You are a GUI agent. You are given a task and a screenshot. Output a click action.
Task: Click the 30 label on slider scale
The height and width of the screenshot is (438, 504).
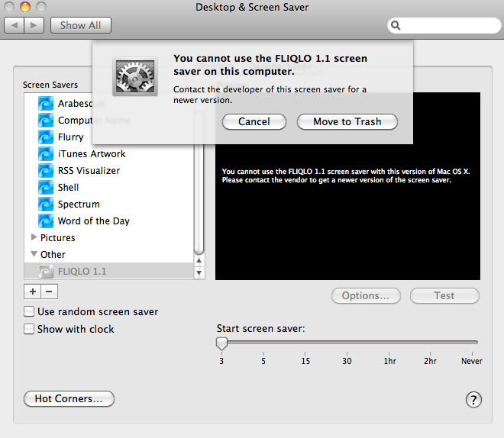(x=347, y=361)
